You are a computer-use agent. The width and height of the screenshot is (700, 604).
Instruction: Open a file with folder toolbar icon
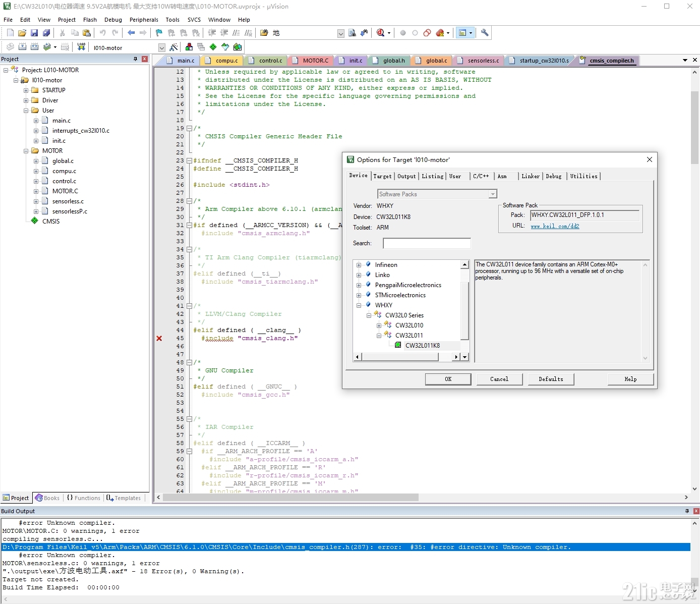[22, 33]
